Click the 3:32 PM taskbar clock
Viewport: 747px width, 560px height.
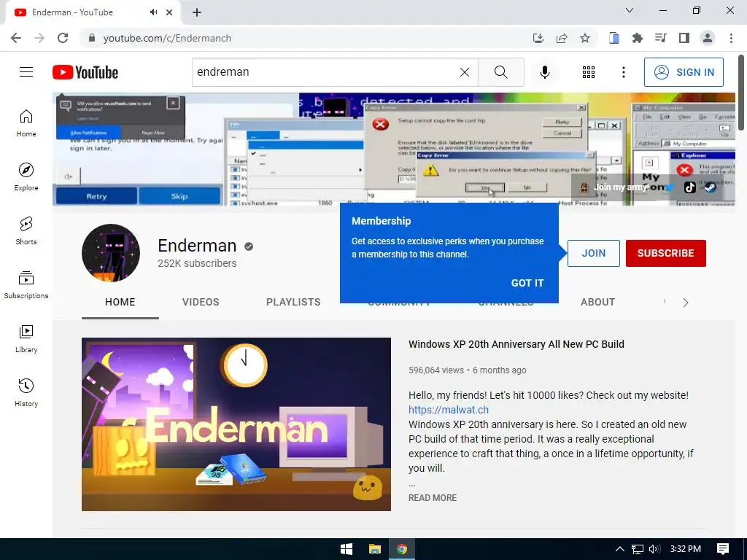pyautogui.click(x=686, y=549)
